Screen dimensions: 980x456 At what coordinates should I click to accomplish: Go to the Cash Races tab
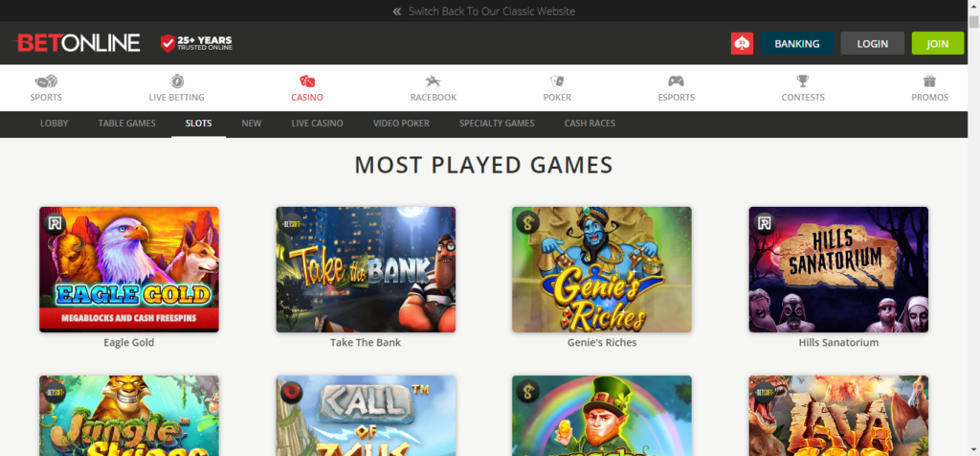[x=590, y=124]
